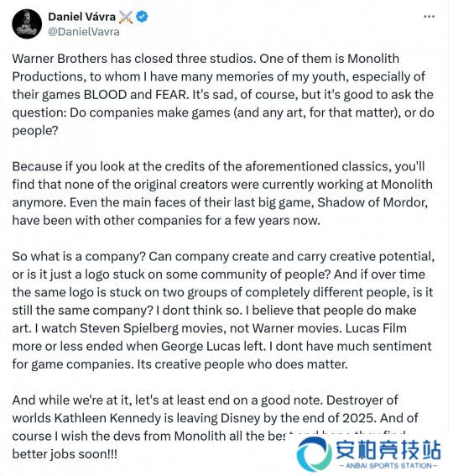Open the @DanielVavra handle link
The image size is (453, 476).
[84, 32]
